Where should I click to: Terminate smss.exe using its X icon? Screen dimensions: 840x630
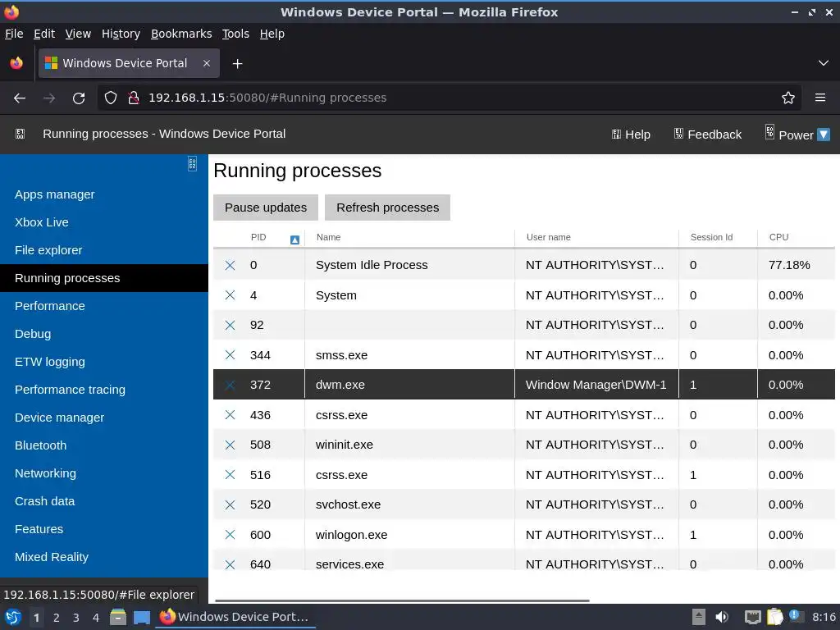click(x=230, y=354)
